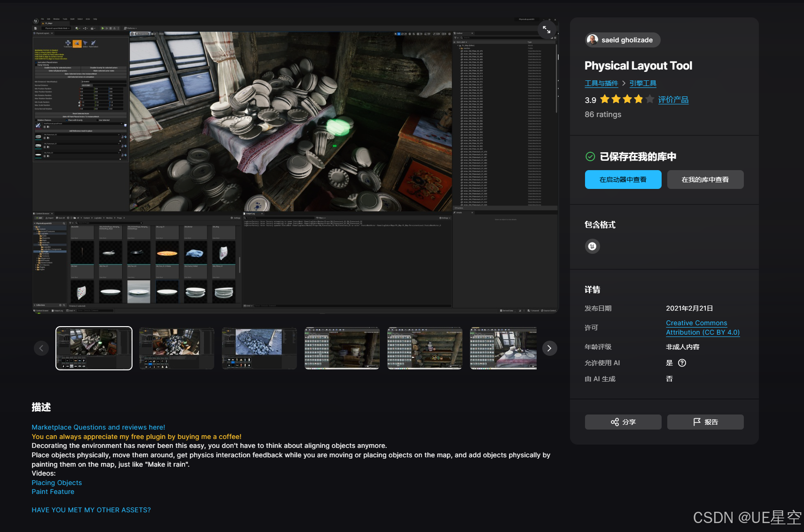Select the sixth gallery thumbnail
This screenshot has width=804, height=532.
coord(503,348)
